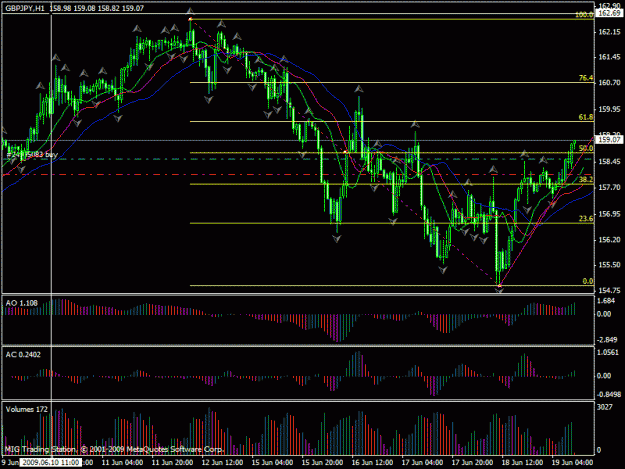The width and height of the screenshot is (625, 469).
Task: Click the 19 Jun 04:00 time axis label
Action: [x=572, y=463]
